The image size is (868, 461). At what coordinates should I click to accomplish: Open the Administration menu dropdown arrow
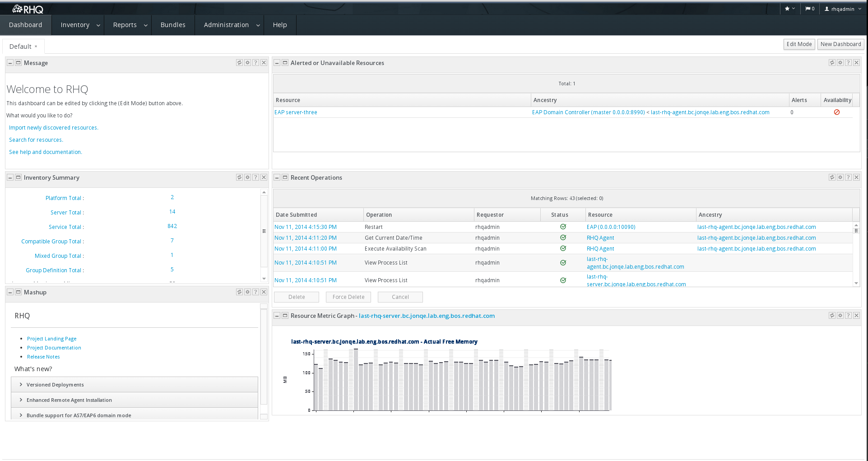coord(258,25)
